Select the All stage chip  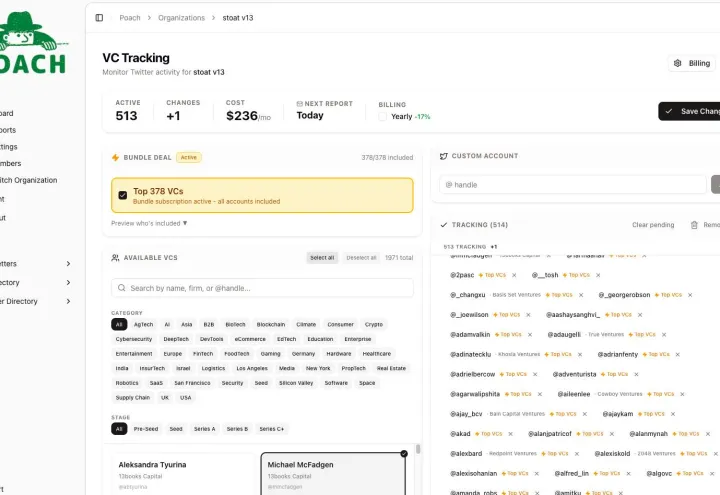click(119, 429)
